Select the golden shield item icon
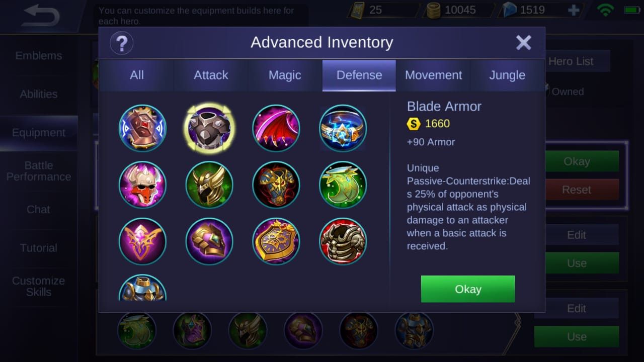The image size is (644, 362). click(276, 241)
